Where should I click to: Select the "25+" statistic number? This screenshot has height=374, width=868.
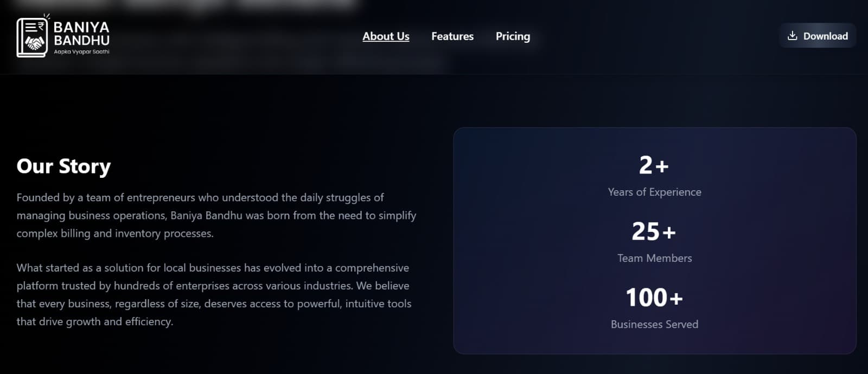[654, 231]
